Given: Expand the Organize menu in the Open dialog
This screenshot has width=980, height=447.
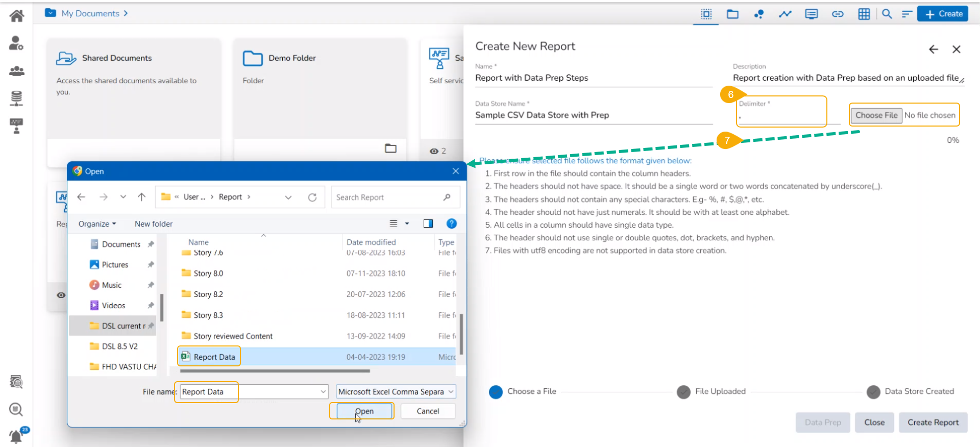Looking at the screenshot, I should click(97, 224).
